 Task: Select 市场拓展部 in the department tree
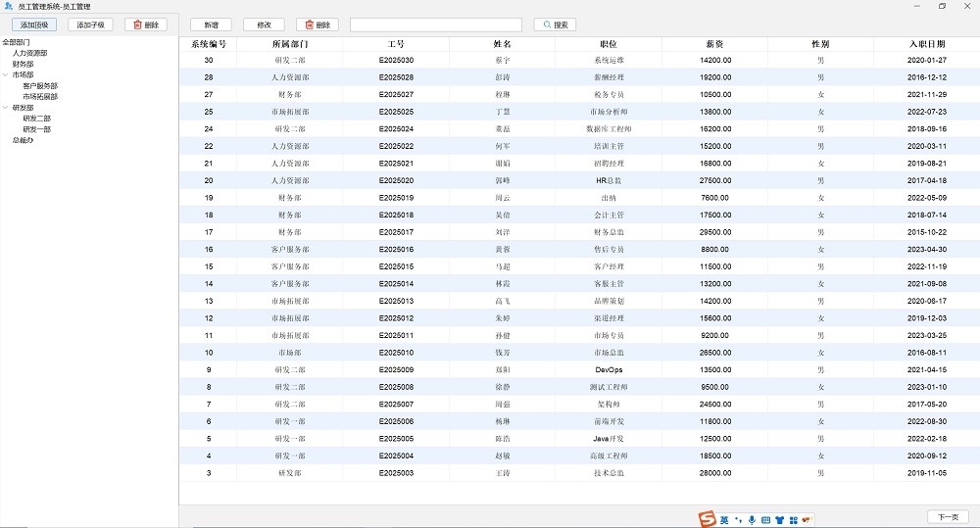(40, 97)
